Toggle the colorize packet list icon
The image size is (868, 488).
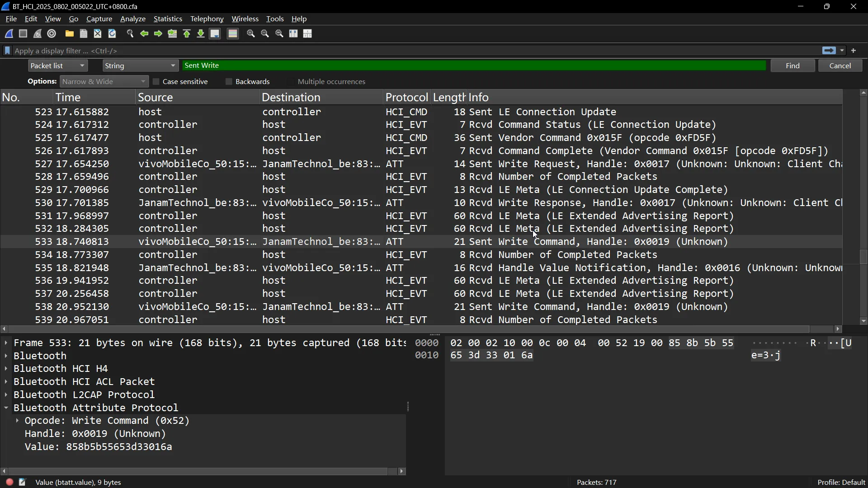[x=233, y=34]
